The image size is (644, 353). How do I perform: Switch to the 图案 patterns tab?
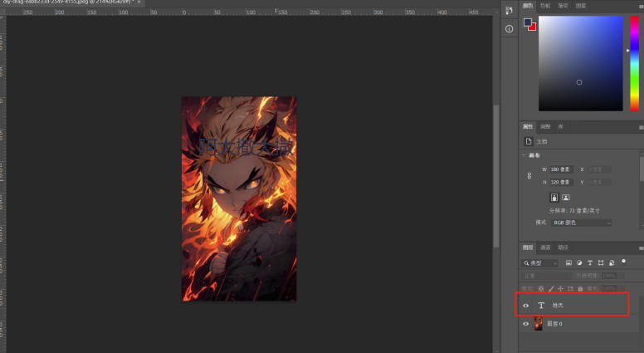click(x=581, y=6)
